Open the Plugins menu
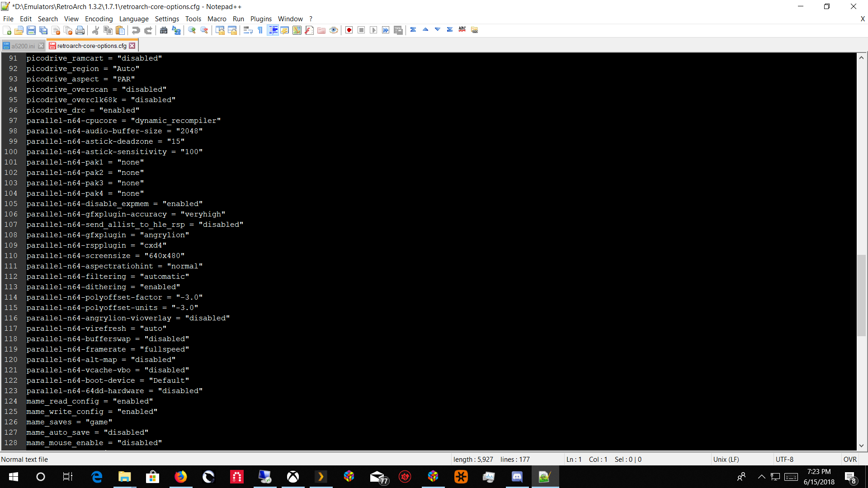Image resolution: width=868 pixels, height=488 pixels. point(261,19)
